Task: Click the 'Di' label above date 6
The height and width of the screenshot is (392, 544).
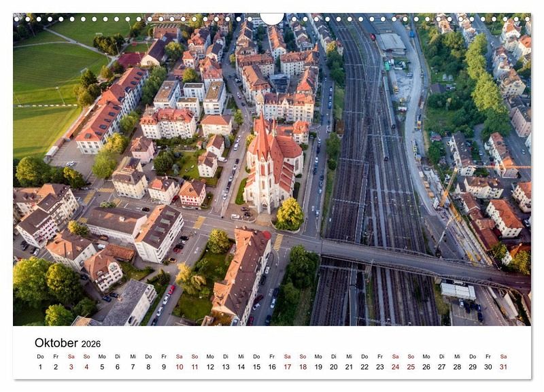Action: click(117, 356)
